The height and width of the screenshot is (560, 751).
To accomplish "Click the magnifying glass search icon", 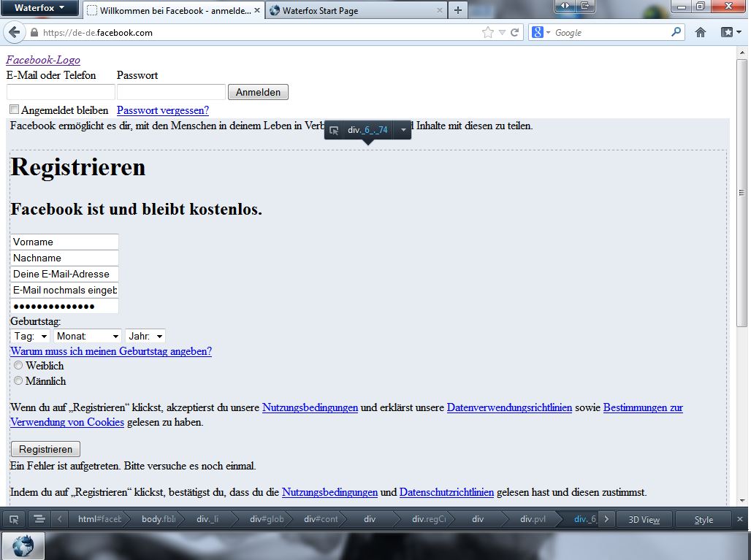I will 676,32.
